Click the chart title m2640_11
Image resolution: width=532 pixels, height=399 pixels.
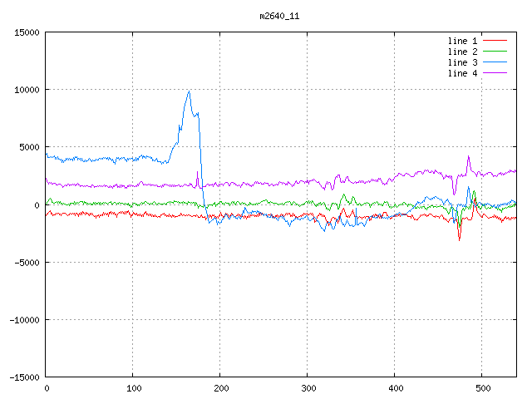pyautogui.click(x=279, y=16)
